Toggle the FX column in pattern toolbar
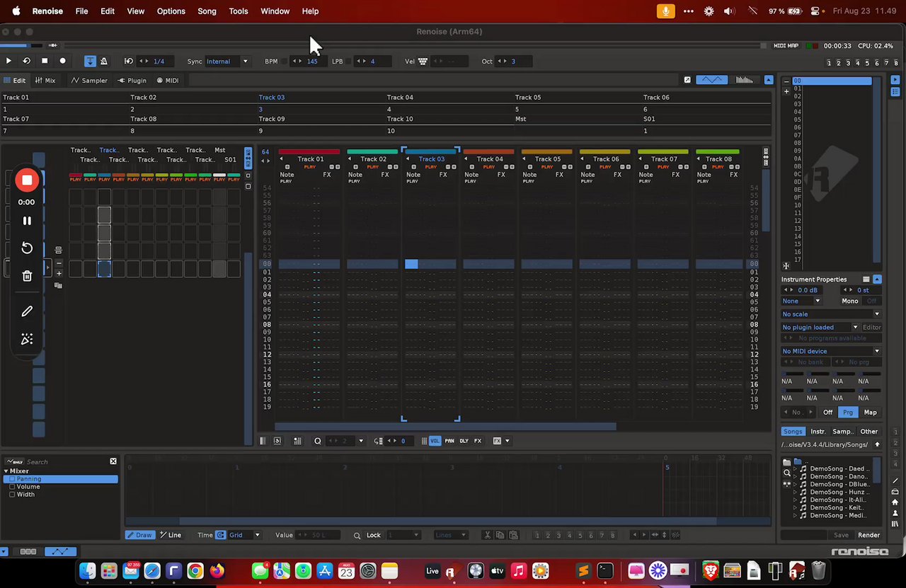Viewport: 906px width, 588px height. click(478, 441)
